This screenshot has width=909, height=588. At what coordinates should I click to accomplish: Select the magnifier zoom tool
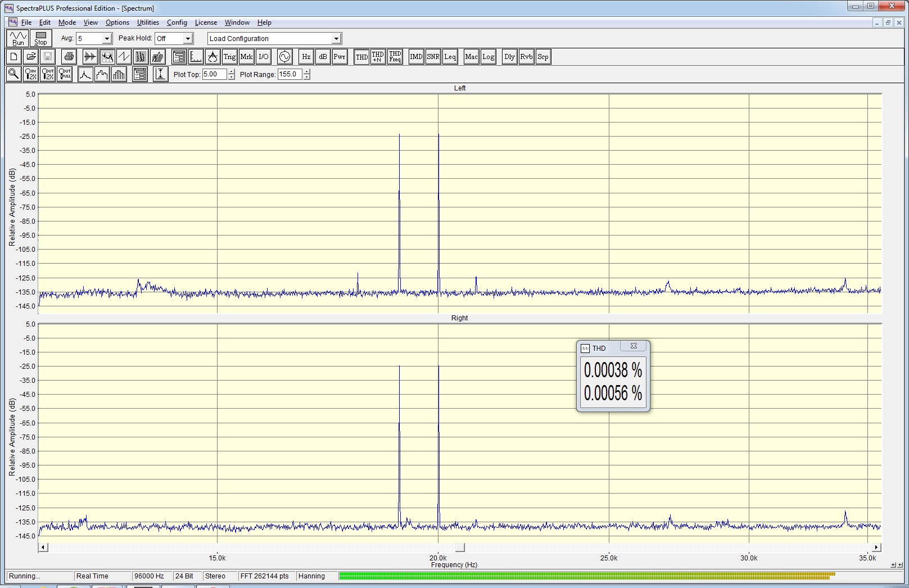point(14,74)
